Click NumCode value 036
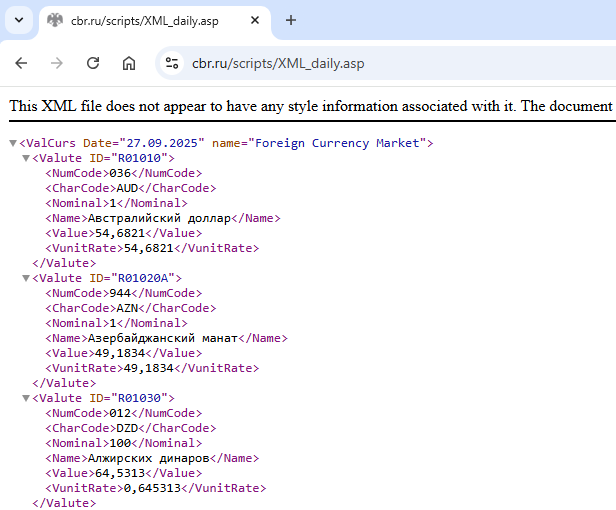 (x=120, y=173)
